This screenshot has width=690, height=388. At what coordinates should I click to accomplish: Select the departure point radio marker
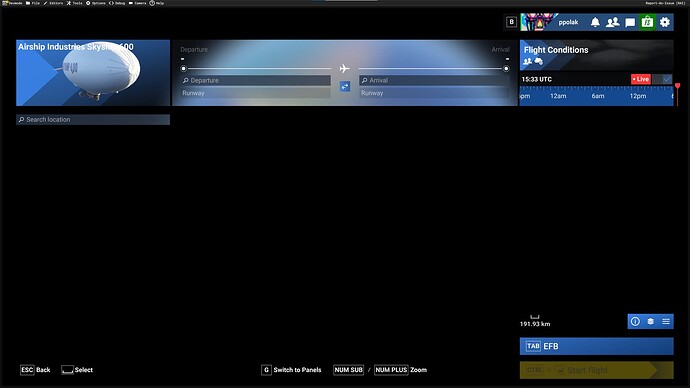point(184,69)
